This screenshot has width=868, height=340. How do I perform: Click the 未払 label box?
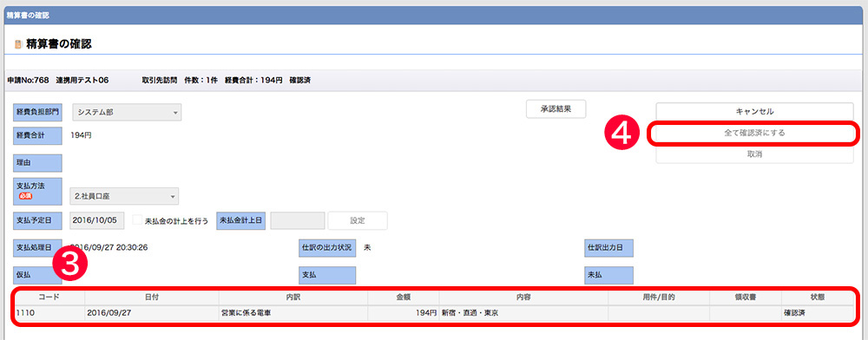tap(609, 275)
